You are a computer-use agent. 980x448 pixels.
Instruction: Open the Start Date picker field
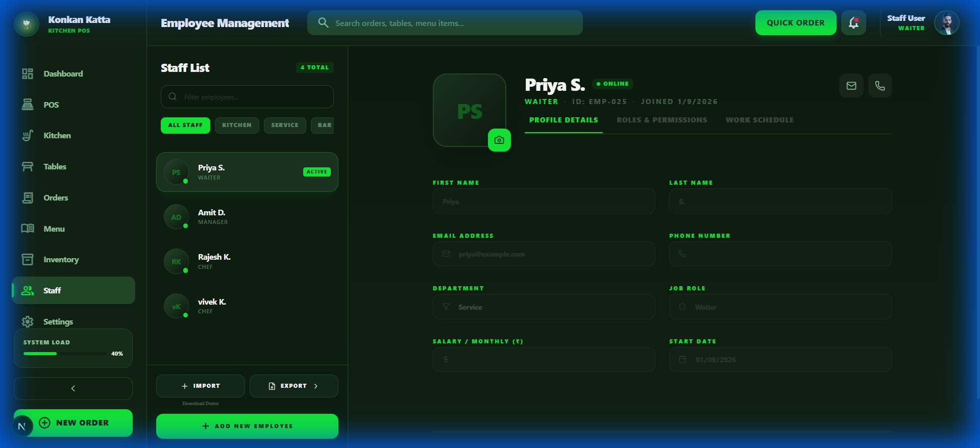tap(780, 360)
